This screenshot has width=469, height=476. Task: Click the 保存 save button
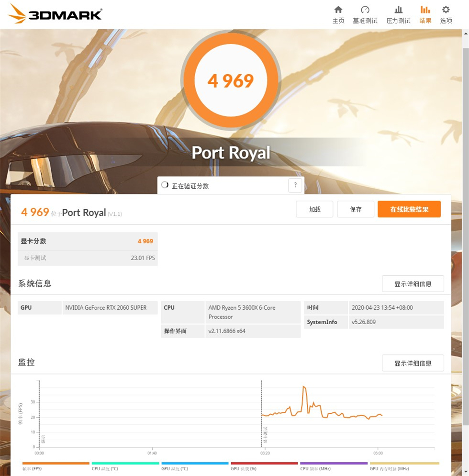click(356, 209)
